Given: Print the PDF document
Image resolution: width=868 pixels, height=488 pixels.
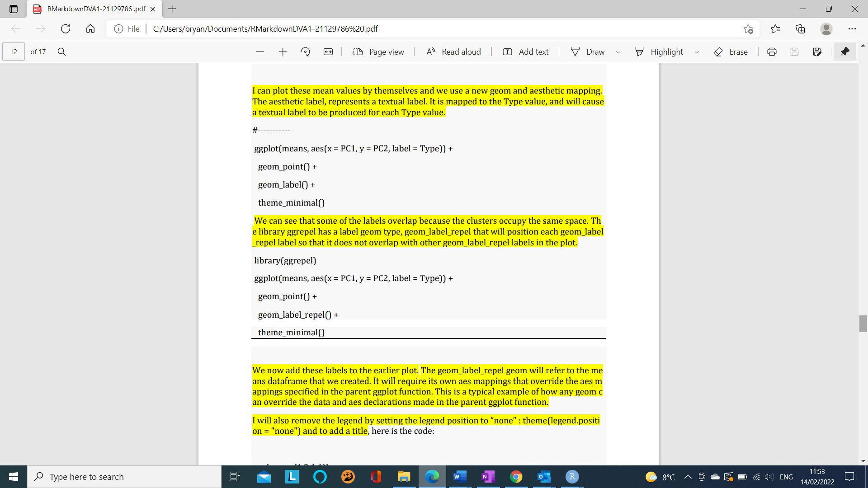Looking at the screenshot, I should pos(772,52).
